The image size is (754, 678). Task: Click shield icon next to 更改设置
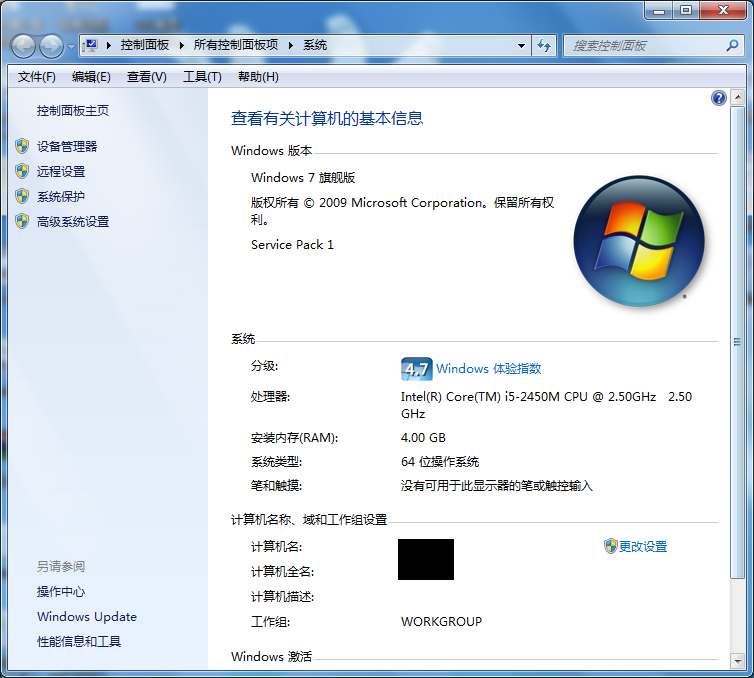coord(610,546)
